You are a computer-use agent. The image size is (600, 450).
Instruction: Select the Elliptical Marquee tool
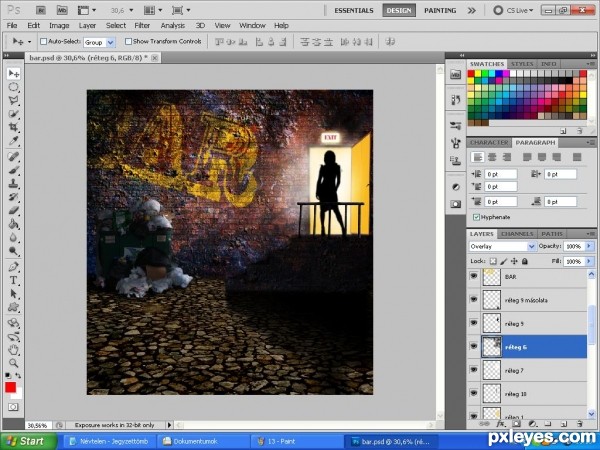13,87
